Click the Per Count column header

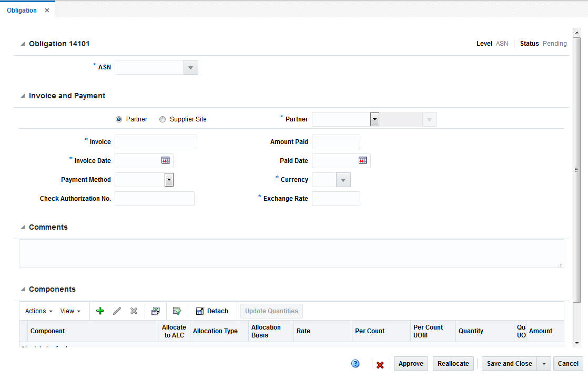coord(381,331)
